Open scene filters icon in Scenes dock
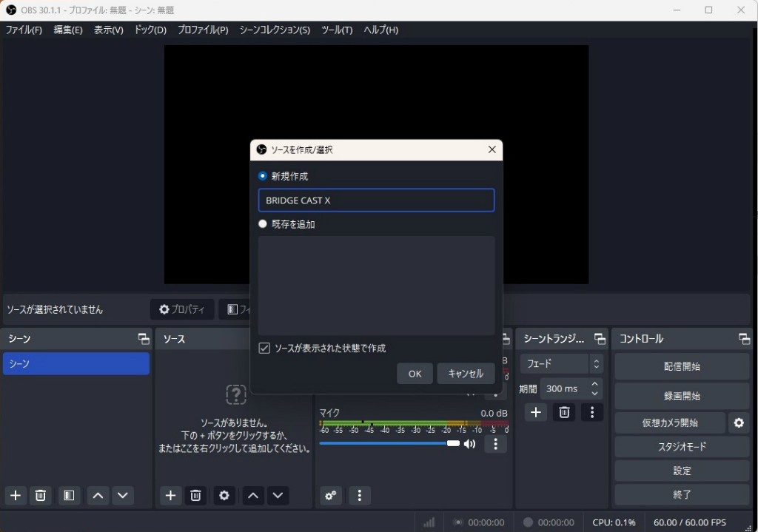The width and height of the screenshot is (758, 532). [69, 496]
